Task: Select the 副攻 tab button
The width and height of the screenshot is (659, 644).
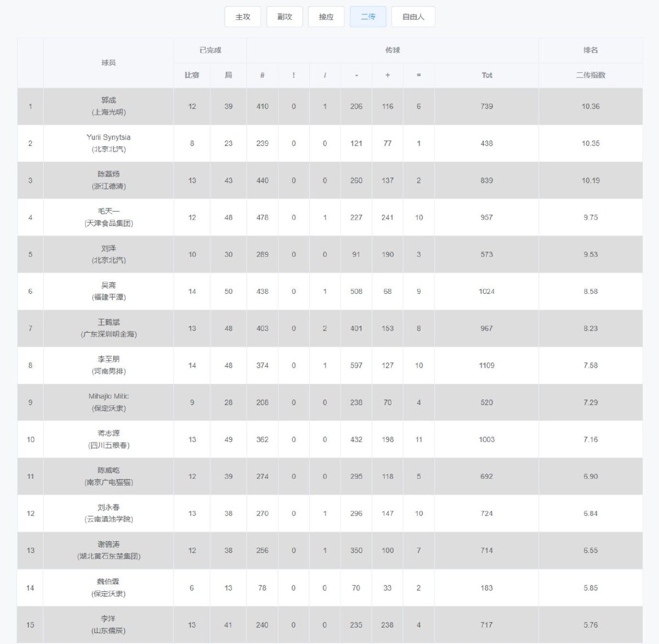Action: tap(284, 16)
